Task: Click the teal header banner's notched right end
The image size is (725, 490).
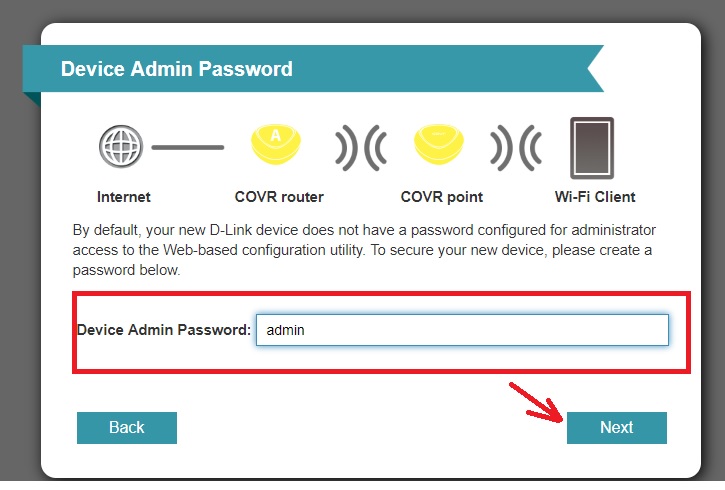Action: (590, 69)
